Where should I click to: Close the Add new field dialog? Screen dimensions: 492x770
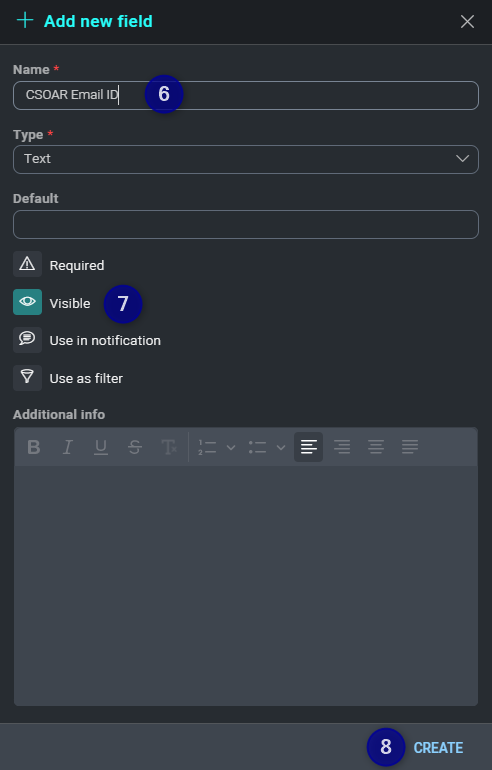coord(467,21)
